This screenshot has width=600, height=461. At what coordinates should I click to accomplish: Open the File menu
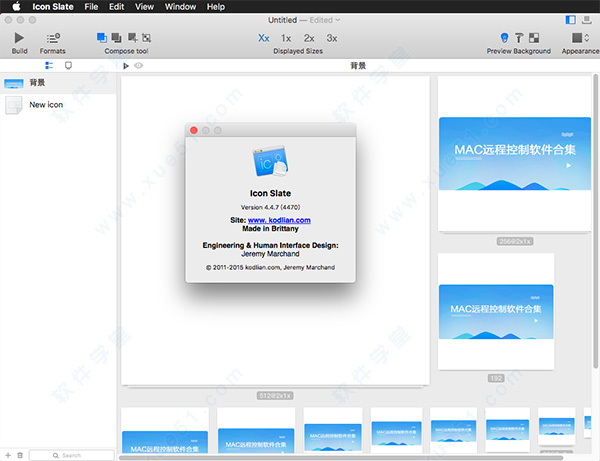click(91, 7)
